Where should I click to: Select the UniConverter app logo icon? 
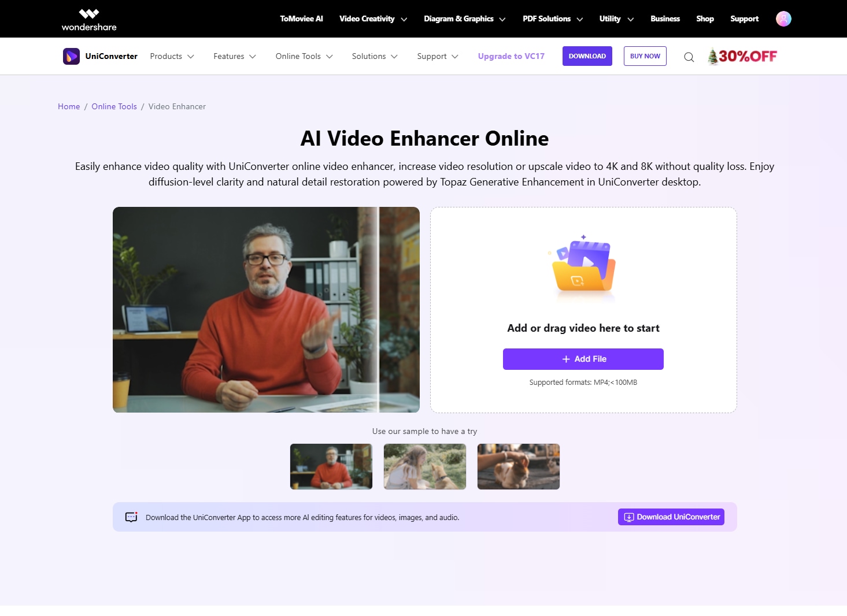(71, 56)
